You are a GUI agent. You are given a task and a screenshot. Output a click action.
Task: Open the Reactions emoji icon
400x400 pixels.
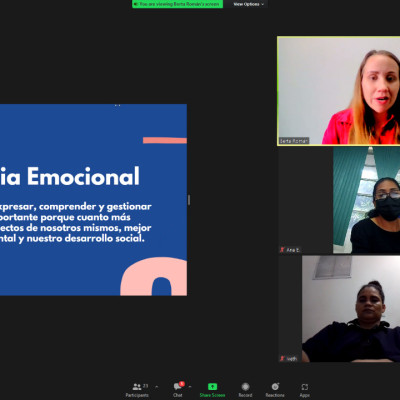(275, 386)
